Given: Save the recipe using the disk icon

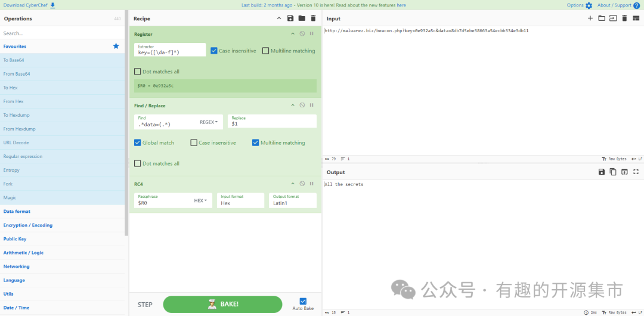Looking at the screenshot, I should pos(290,18).
